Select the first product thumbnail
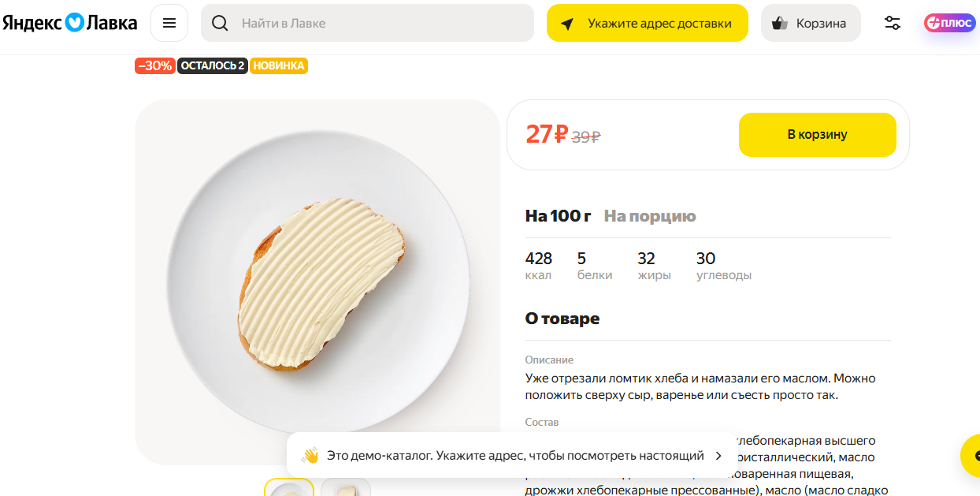The width and height of the screenshot is (980, 496). tap(289, 488)
